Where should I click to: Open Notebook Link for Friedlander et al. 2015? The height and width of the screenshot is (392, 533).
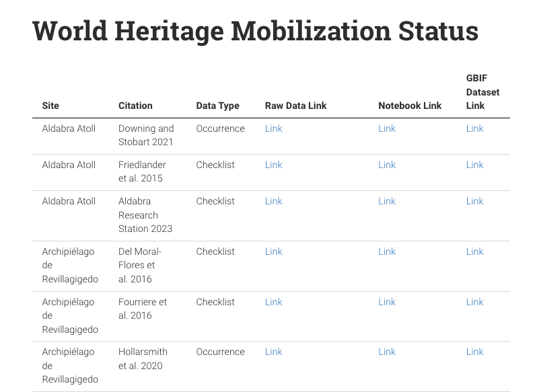coord(387,165)
